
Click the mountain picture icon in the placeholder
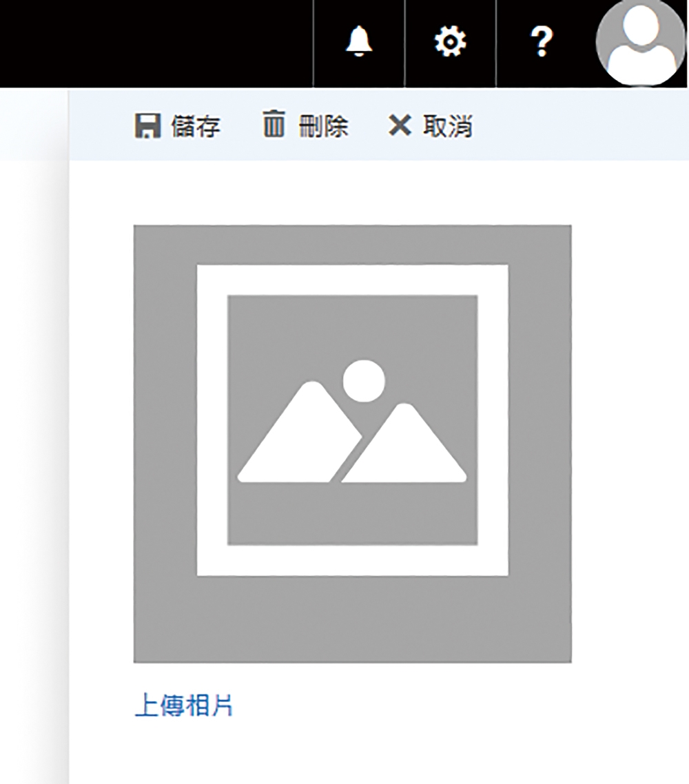[x=352, y=422]
